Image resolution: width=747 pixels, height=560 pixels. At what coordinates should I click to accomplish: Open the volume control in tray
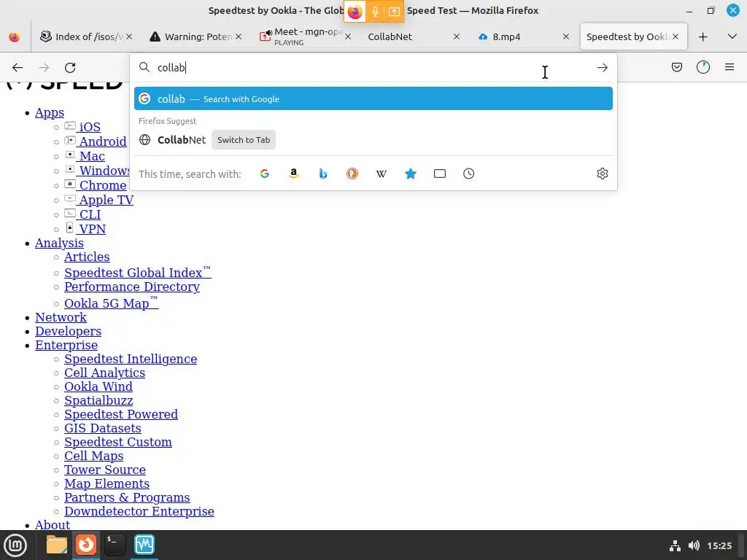pyautogui.click(x=694, y=545)
